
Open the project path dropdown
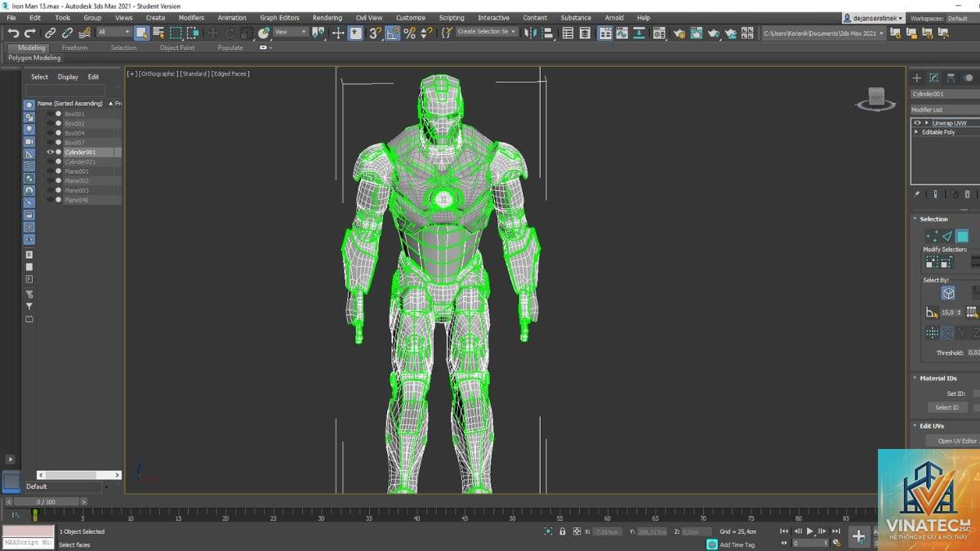(823, 33)
